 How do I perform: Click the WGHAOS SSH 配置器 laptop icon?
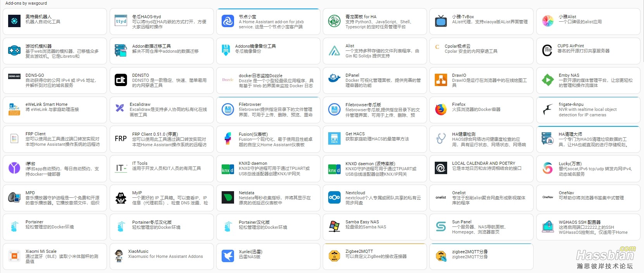click(x=548, y=226)
